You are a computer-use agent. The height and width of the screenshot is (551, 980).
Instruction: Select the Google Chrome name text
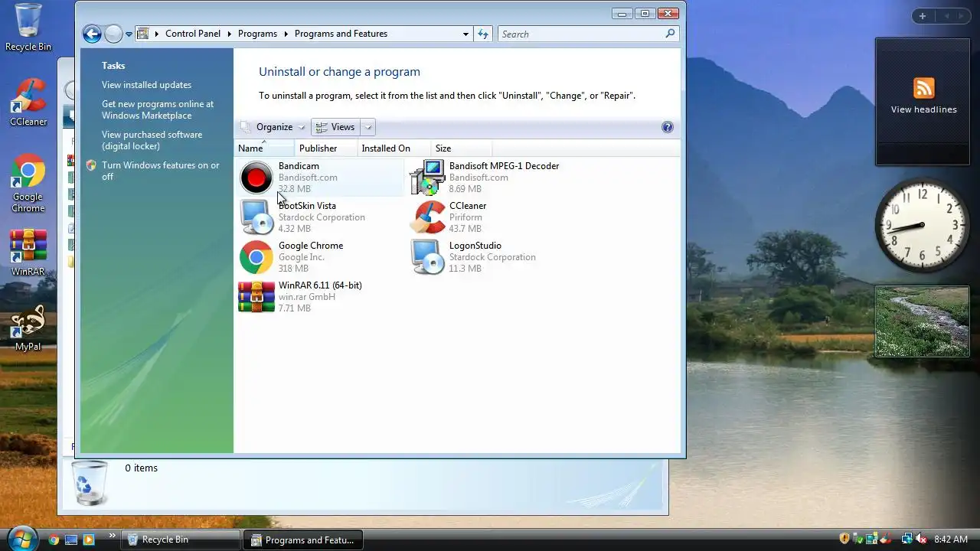tap(311, 246)
